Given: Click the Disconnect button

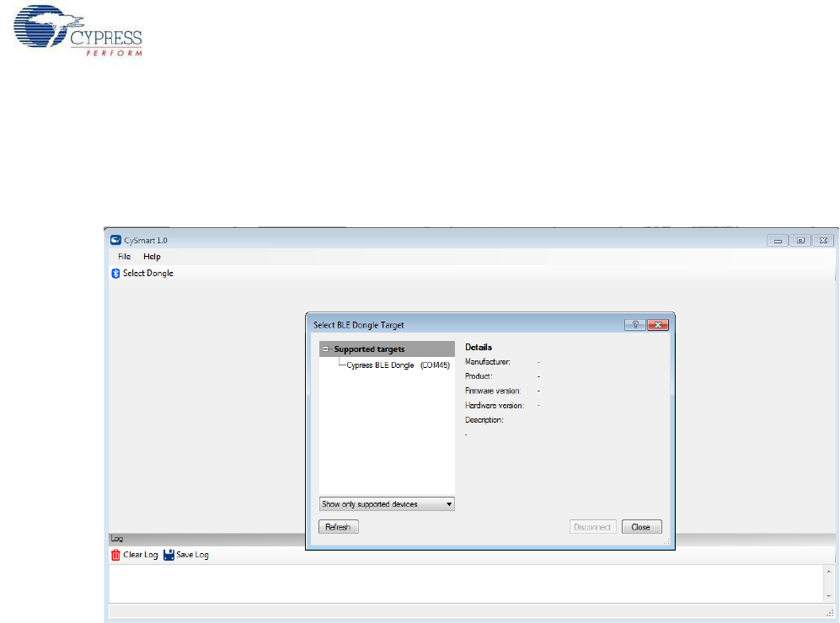Looking at the screenshot, I should click(592, 527).
